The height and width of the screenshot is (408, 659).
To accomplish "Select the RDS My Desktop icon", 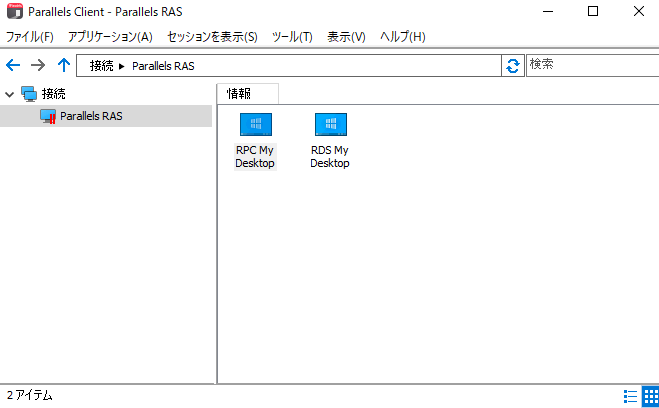I will pos(331,124).
